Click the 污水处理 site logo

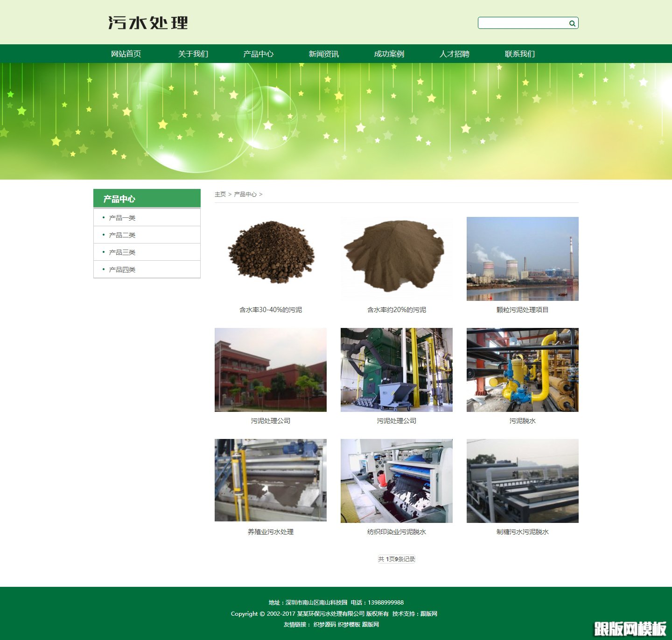(x=148, y=23)
